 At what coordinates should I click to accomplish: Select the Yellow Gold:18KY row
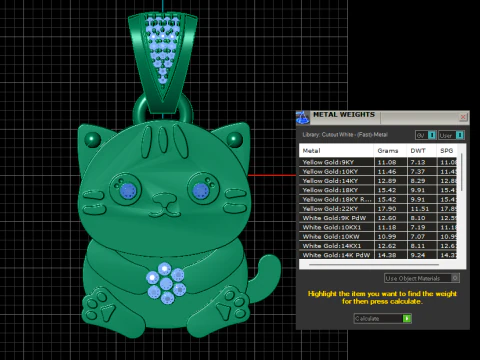click(378, 190)
